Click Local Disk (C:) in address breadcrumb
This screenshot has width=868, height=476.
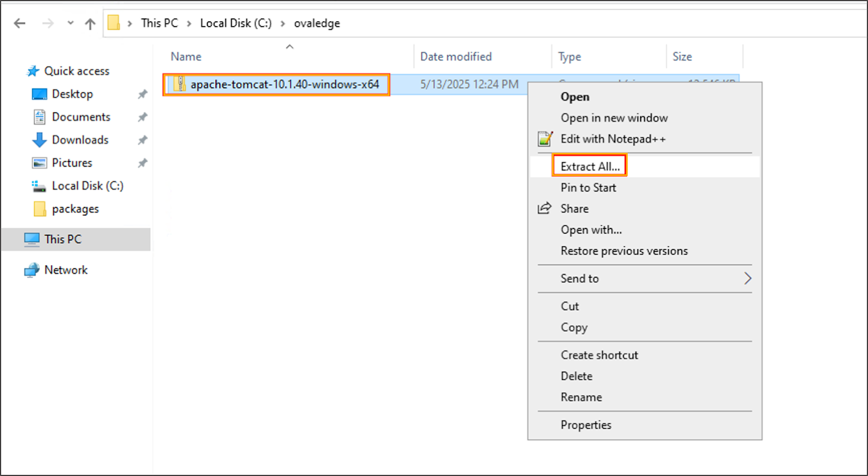pyautogui.click(x=235, y=23)
